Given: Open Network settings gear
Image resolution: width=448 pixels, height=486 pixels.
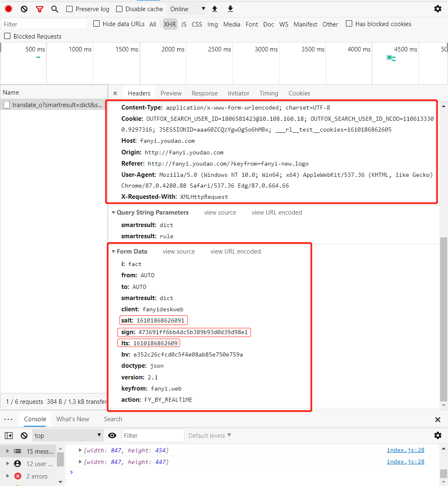Looking at the screenshot, I should point(438,9).
